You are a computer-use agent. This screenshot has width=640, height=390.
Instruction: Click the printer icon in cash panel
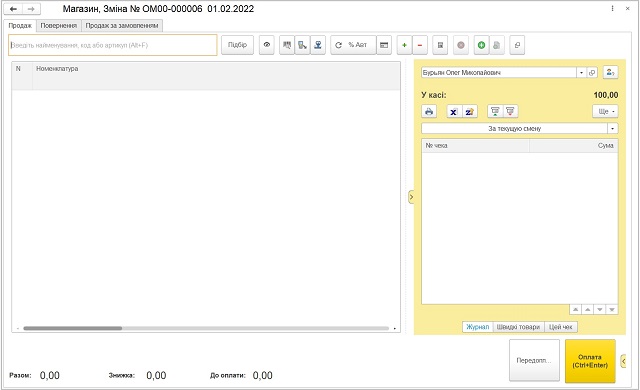(429, 111)
